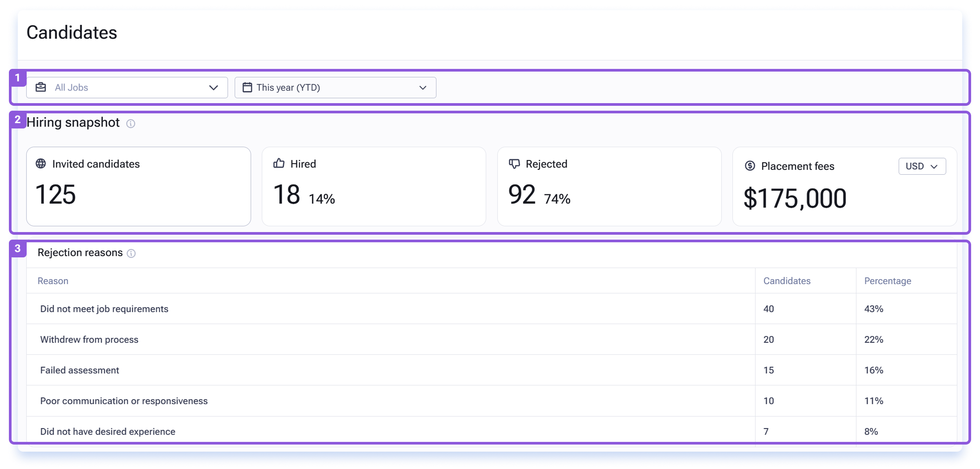Click the thumbs-up Hired icon
The height and width of the screenshot is (469, 980).
click(279, 163)
